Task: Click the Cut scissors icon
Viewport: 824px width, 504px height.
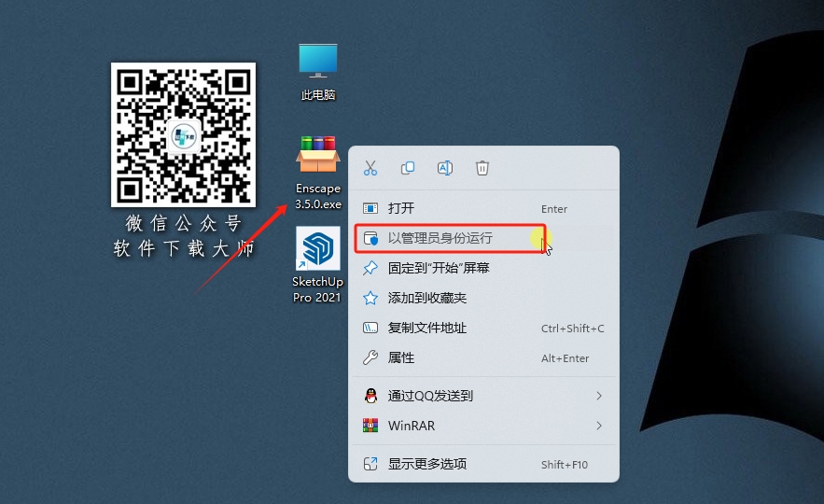Action: [x=370, y=168]
